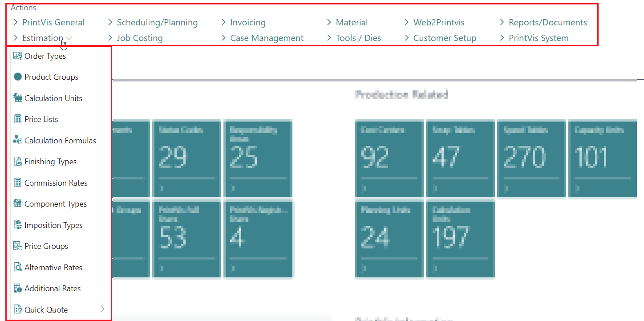Viewport: 644px width, 321px height.
Task: Click the Alternative Rates magnifier icon
Action: click(18, 267)
